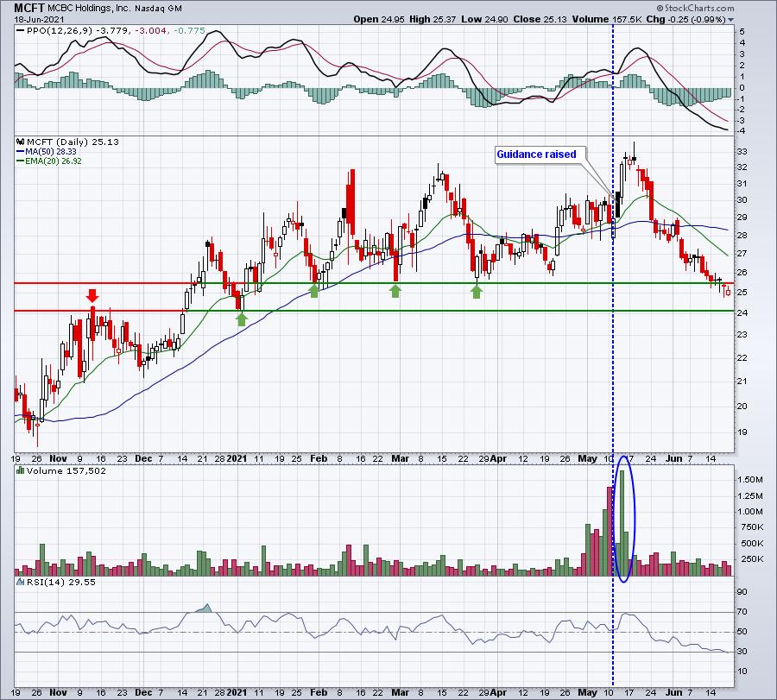Click the 90 label on the RSI axis
The height and width of the screenshot is (700, 777).
coord(742,592)
